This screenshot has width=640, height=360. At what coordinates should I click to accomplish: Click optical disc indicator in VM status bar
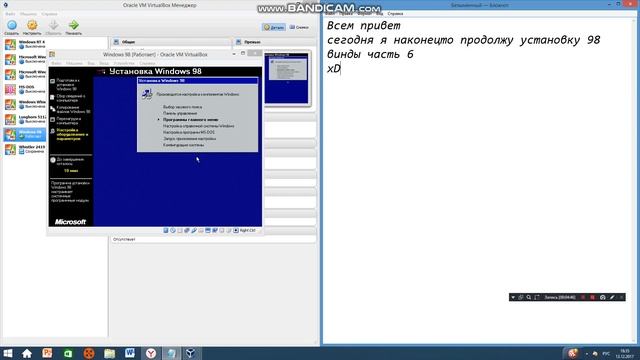pyautogui.click(x=173, y=231)
